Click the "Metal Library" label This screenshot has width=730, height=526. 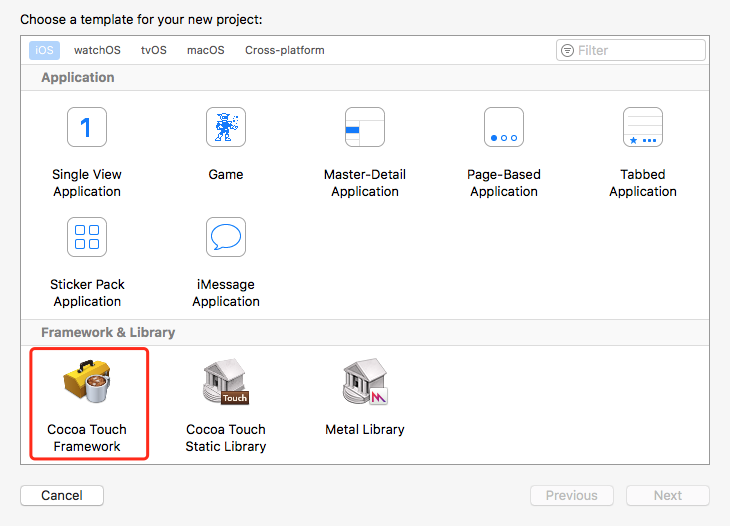point(365,429)
